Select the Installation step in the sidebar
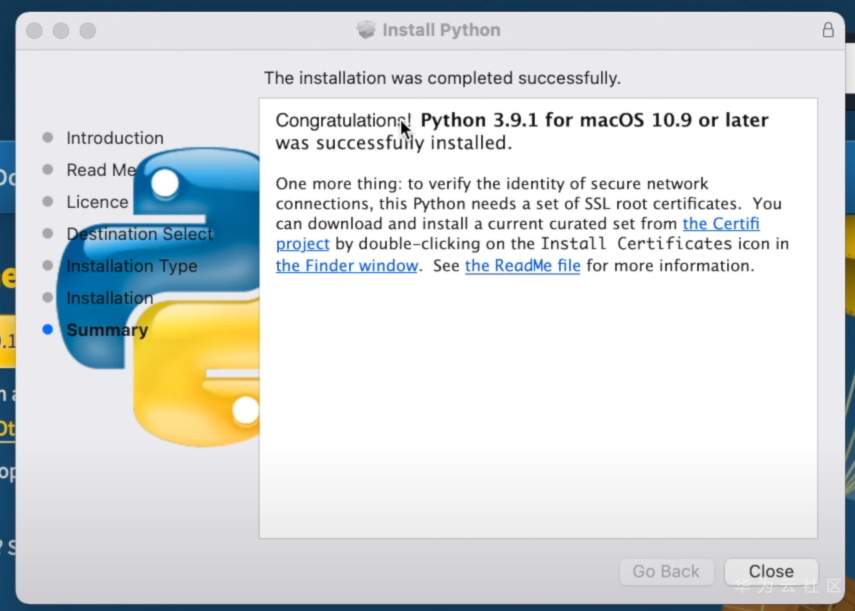Screen dimensions: 855x611 click(x=109, y=298)
